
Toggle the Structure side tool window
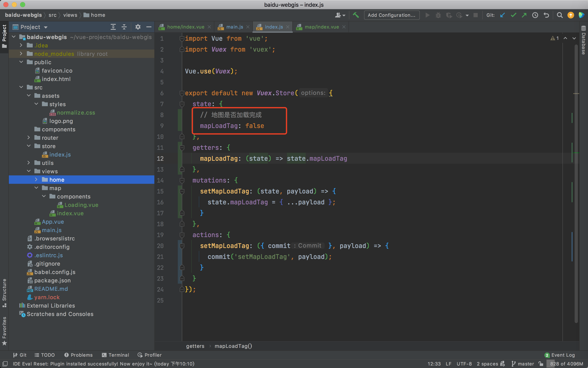click(x=4, y=293)
